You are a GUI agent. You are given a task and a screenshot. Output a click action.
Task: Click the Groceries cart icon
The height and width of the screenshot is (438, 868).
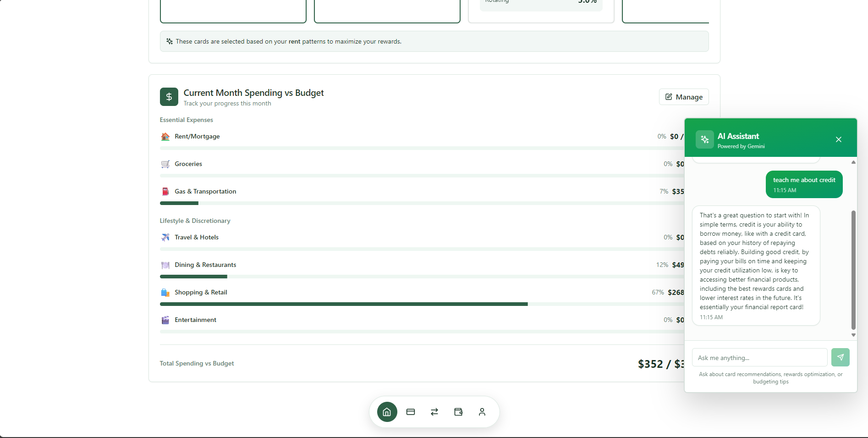pos(165,164)
